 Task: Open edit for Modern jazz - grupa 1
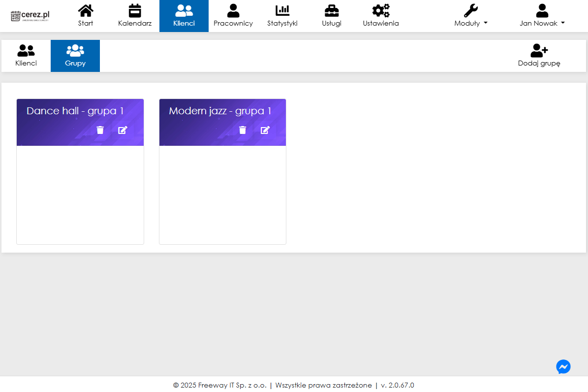click(x=265, y=130)
